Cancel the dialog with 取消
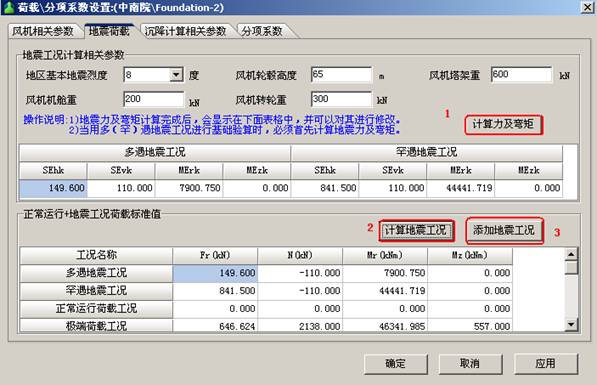 pyautogui.click(x=470, y=364)
